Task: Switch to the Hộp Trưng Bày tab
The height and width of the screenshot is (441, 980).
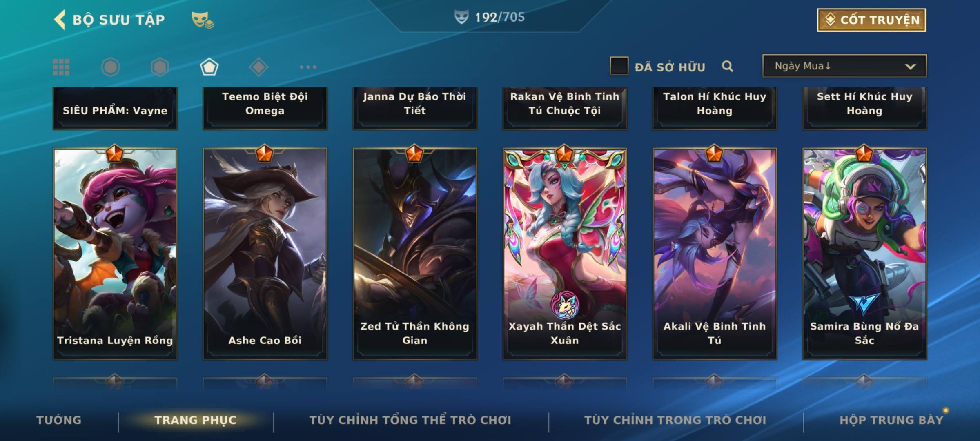Action: pyautogui.click(x=891, y=420)
